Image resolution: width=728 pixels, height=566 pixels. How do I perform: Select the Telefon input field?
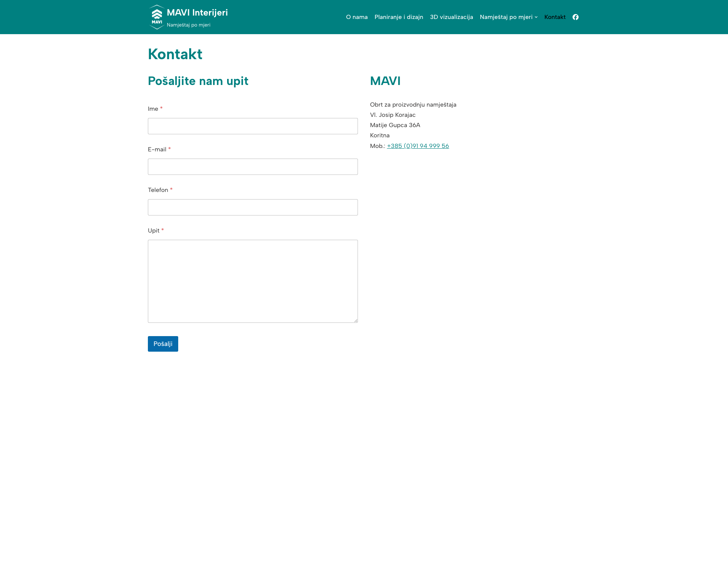tap(253, 207)
